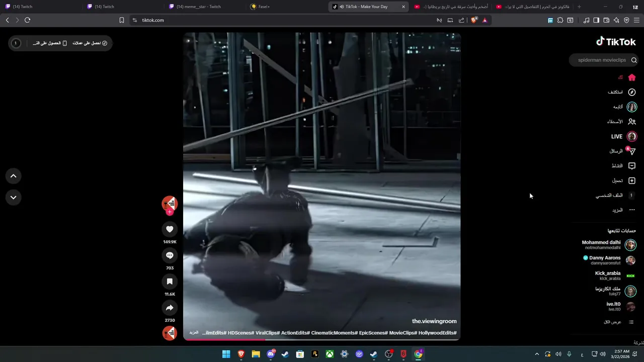Open the comments on this video
This screenshot has height=362, width=644.
tap(170, 255)
